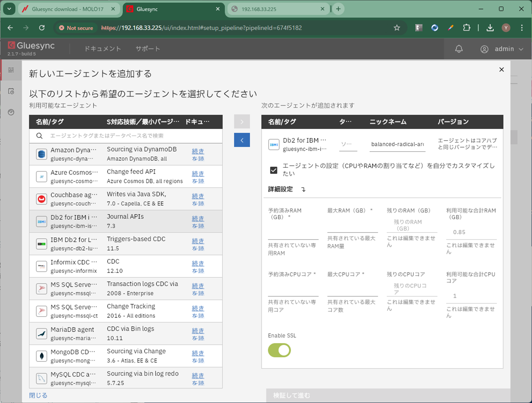Switch to the Gluesync download - MOLO17 tab

click(68, 9)
